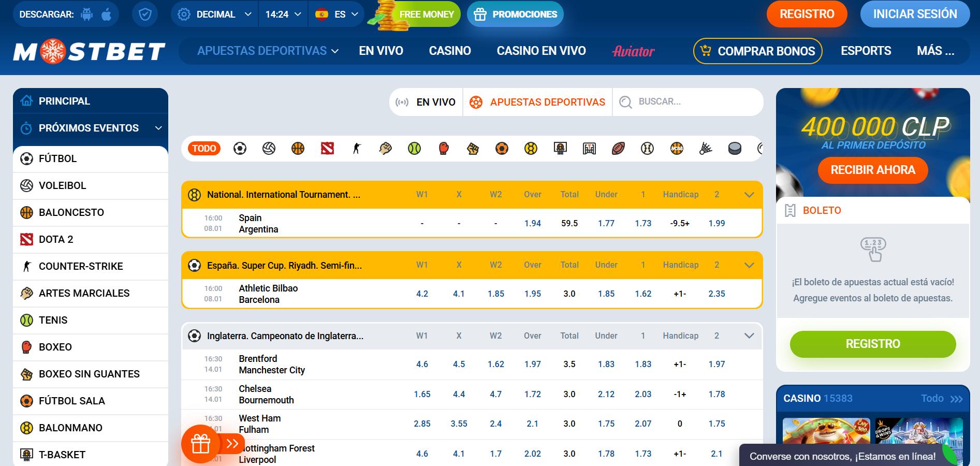Click the COMPRAR BONOS button
Image resolution: width=980 pixels, height=466 pixels.
[758, 51]
